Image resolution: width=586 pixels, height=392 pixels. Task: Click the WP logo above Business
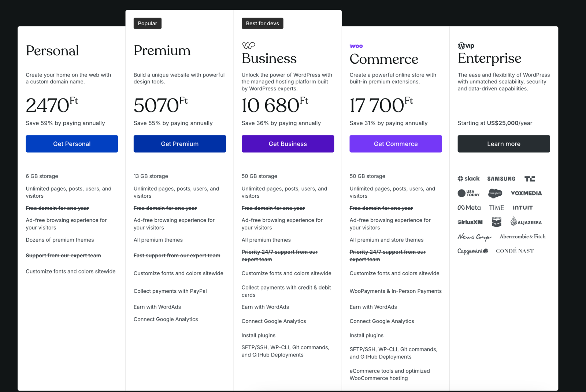[x=249, y=45]
